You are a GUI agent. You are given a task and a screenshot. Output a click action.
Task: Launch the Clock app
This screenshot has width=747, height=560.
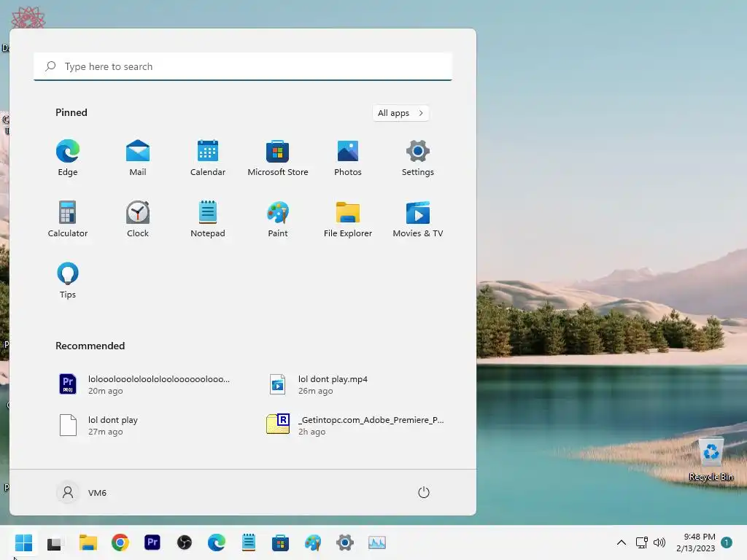pos(138,219)
